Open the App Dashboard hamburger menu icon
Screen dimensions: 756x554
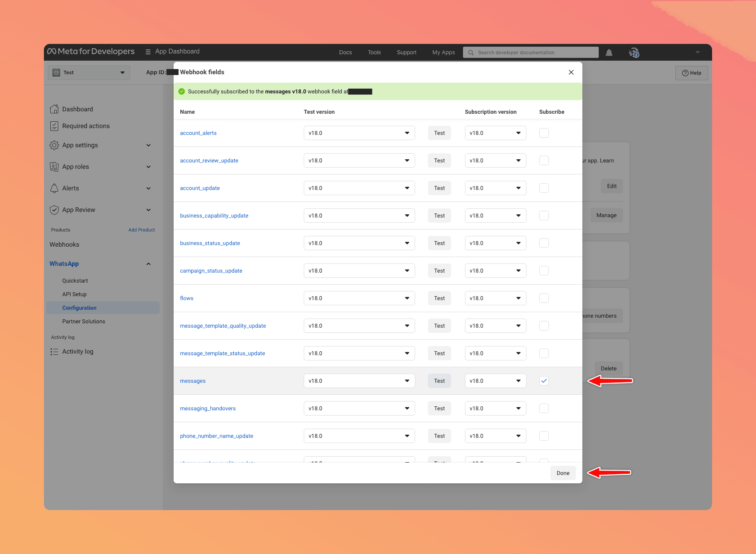pos(148,52)
